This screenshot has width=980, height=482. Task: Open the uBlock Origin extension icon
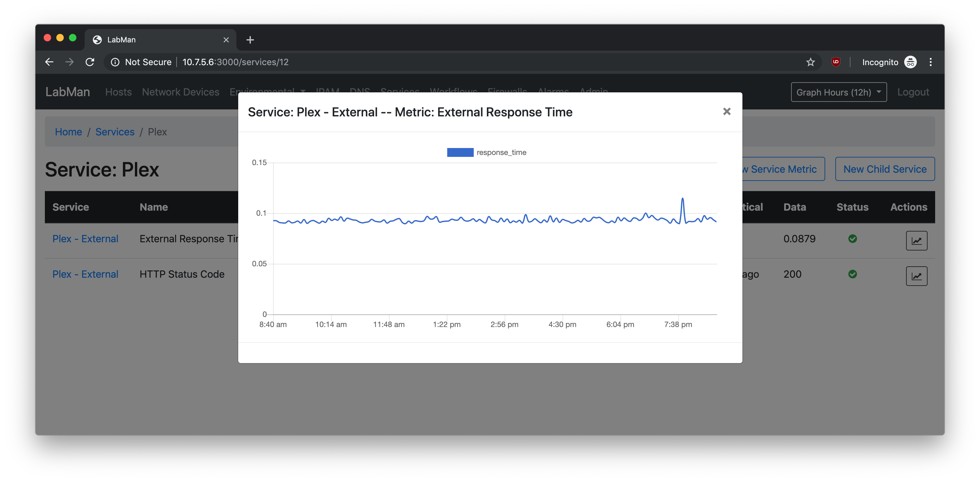(835, 62)
